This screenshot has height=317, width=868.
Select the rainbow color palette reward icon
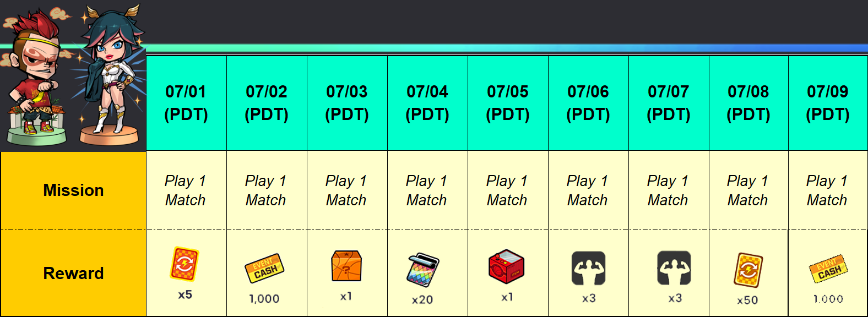tap(423, 270)
